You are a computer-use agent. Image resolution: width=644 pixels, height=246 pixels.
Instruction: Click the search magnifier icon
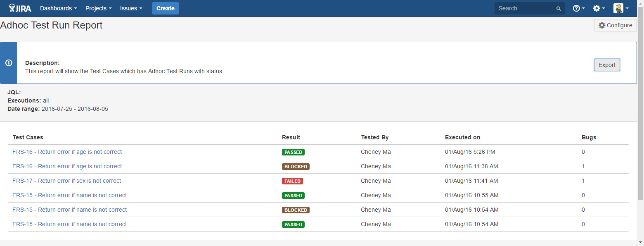click(x=559, y=8)
